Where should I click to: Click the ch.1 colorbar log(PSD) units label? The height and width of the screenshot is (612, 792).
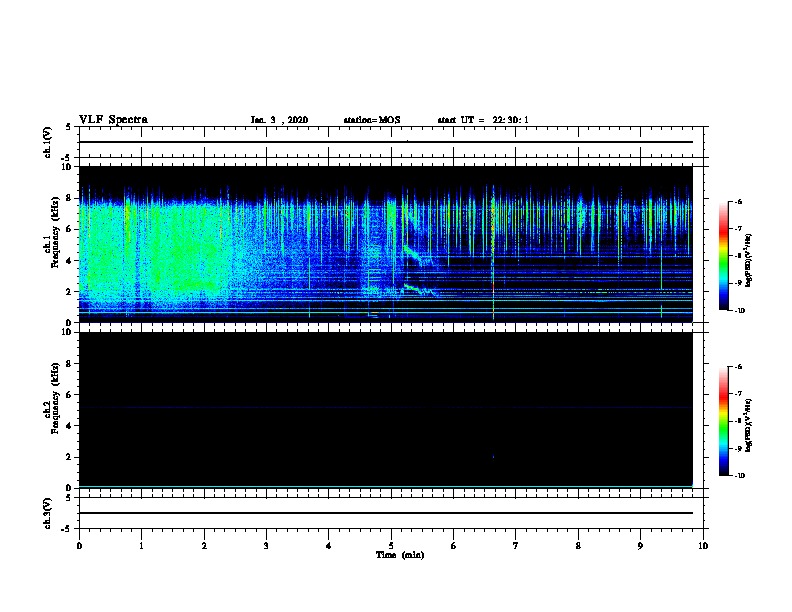coord(749,260)
